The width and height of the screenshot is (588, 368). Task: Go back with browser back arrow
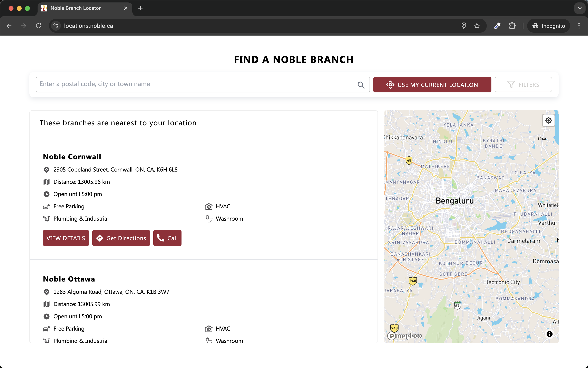(x=9, y=26)
